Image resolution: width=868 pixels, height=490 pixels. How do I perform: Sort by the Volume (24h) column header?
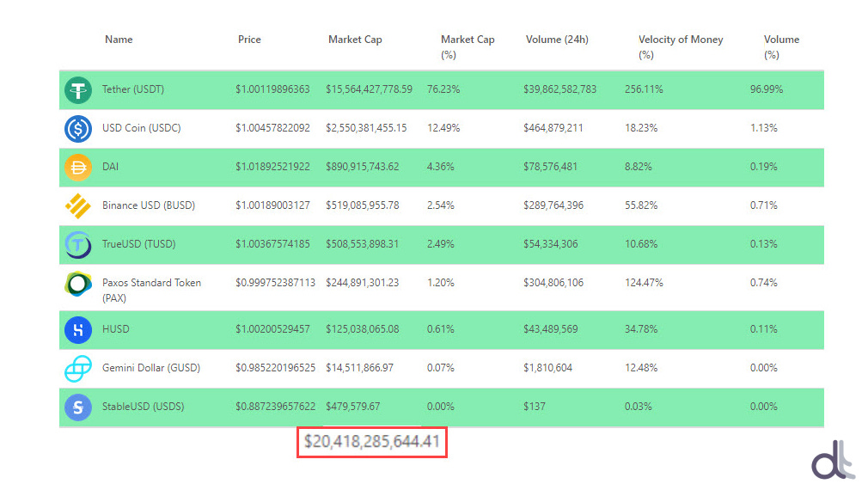[x=557, y=40]
